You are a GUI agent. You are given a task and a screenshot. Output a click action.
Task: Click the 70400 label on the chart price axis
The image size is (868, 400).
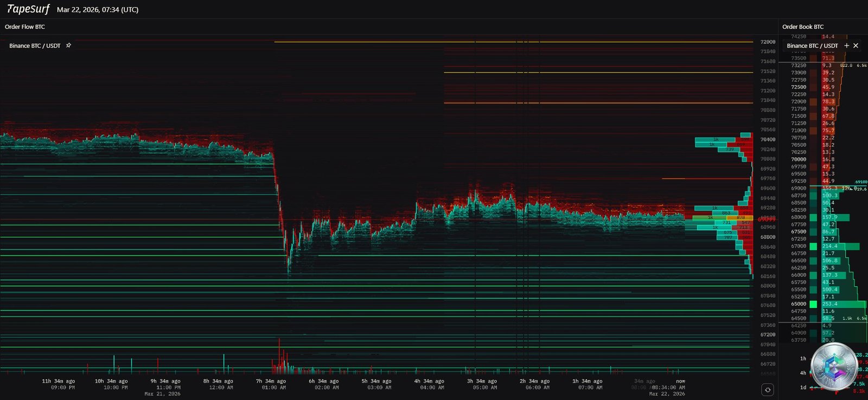coord(768,139)
